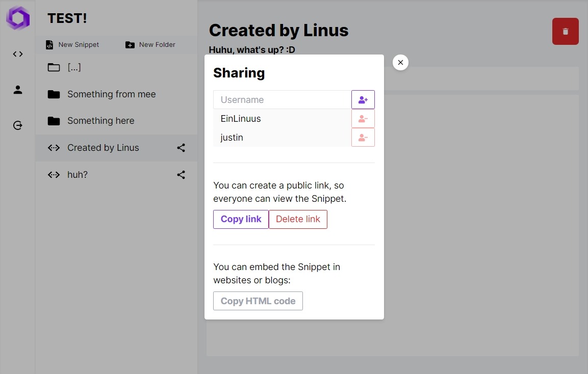Delete the public link

(x=298, y=219)
